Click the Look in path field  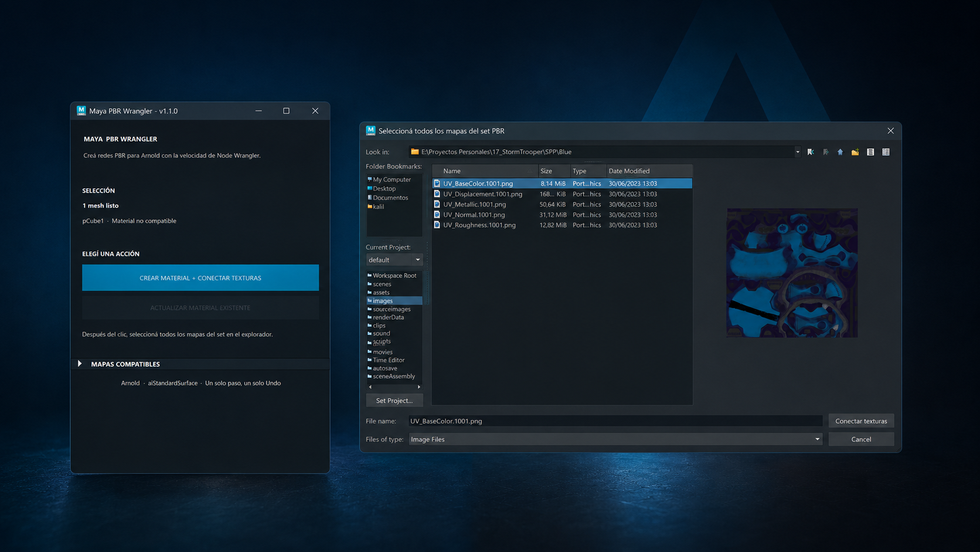[x=604, y=152]
